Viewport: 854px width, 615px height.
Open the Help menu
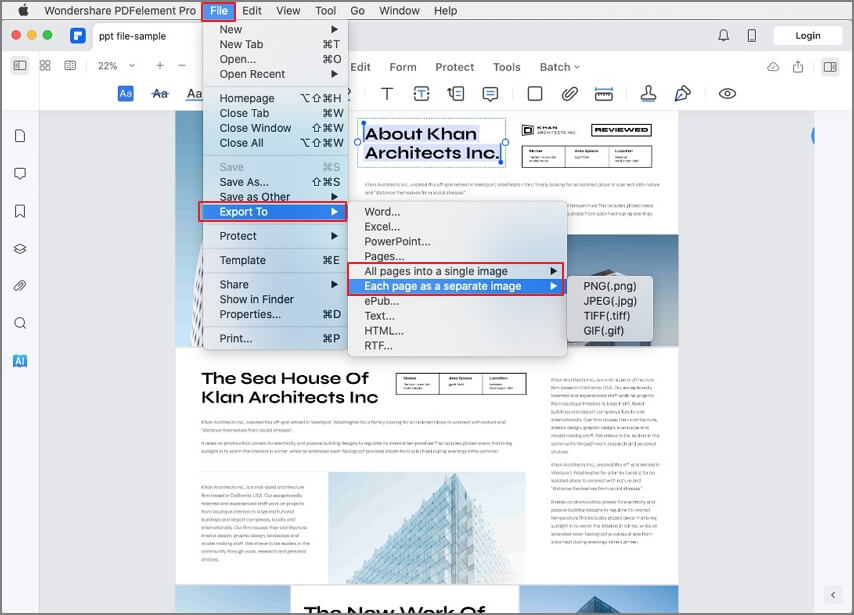click(446, 11)
